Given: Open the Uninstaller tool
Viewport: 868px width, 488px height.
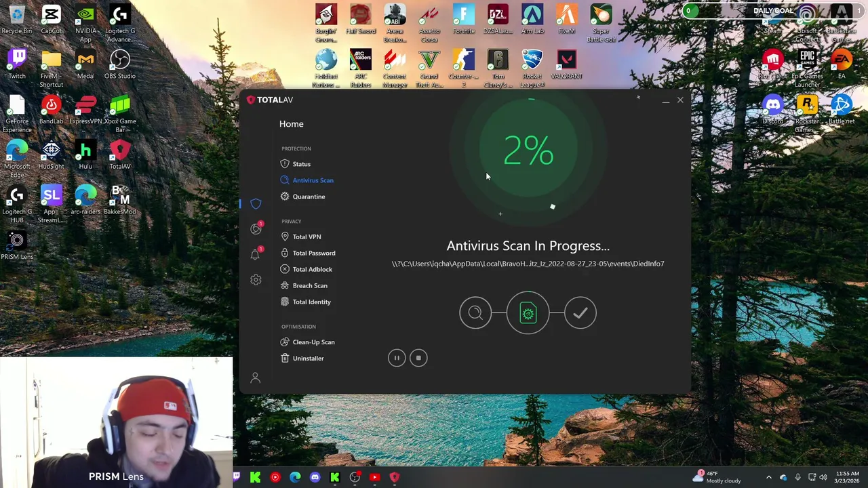Looking at the screenshot, I should pyautogui.click(x=302, y=359).
